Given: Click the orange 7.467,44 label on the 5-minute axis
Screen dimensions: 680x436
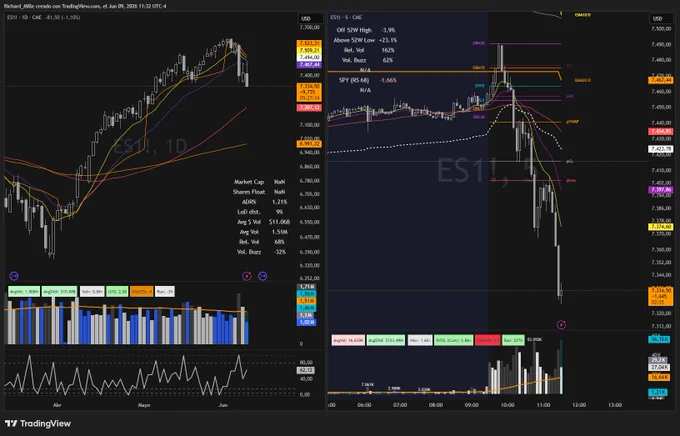Looking at the screenshot, I should [x=660, y=80].
